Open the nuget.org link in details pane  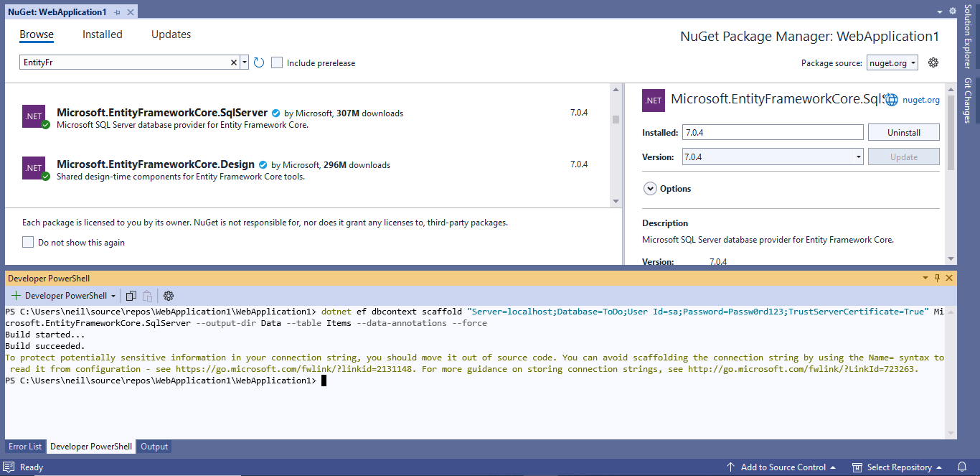point(921,100)
